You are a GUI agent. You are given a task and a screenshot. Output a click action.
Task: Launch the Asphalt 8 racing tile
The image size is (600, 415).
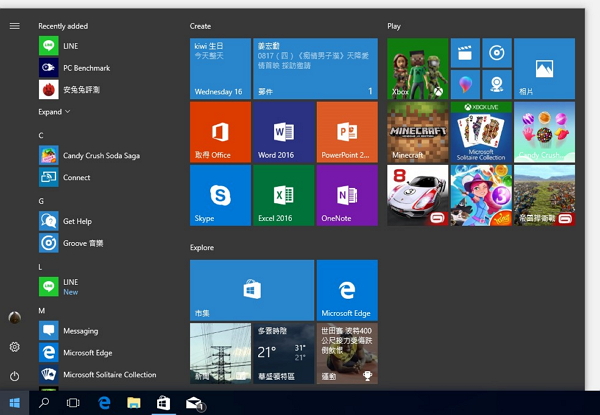(x=417, y=195)
